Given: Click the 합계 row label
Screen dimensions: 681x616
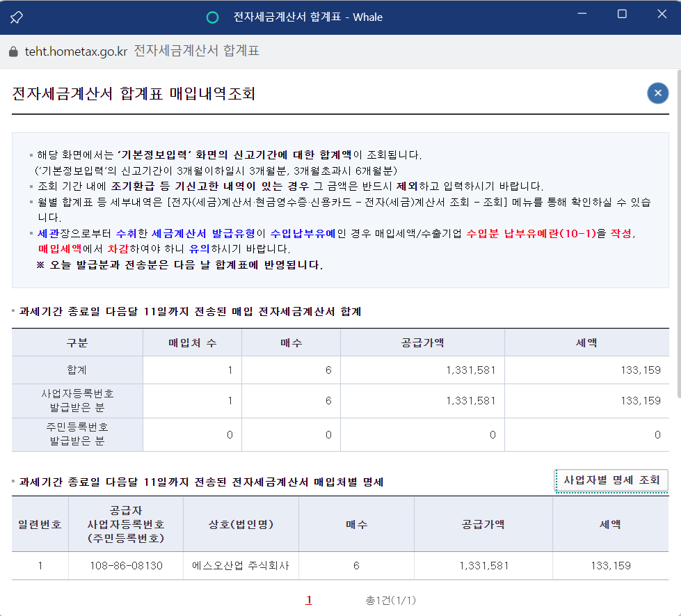Looking at the screenshot, I should click(x=77, y=370).
